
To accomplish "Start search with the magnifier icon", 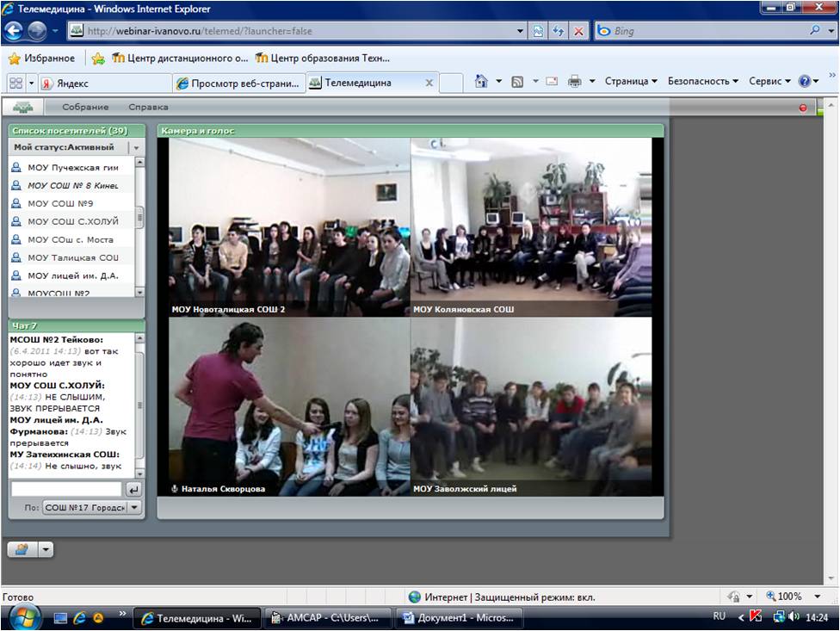I will (x=815, y=30).
